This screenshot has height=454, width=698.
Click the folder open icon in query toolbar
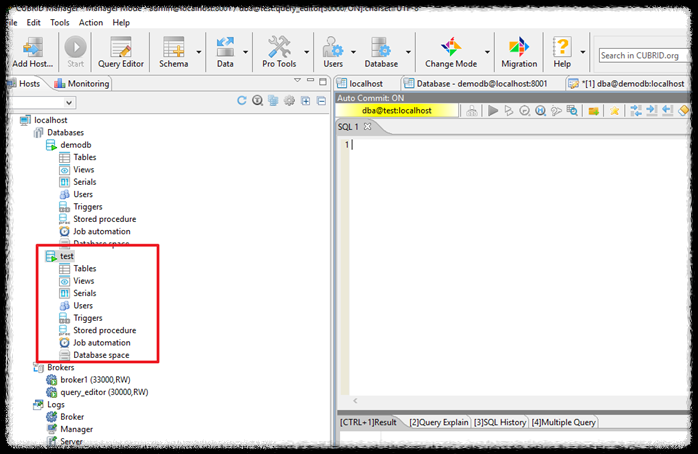tap(593, 111)
